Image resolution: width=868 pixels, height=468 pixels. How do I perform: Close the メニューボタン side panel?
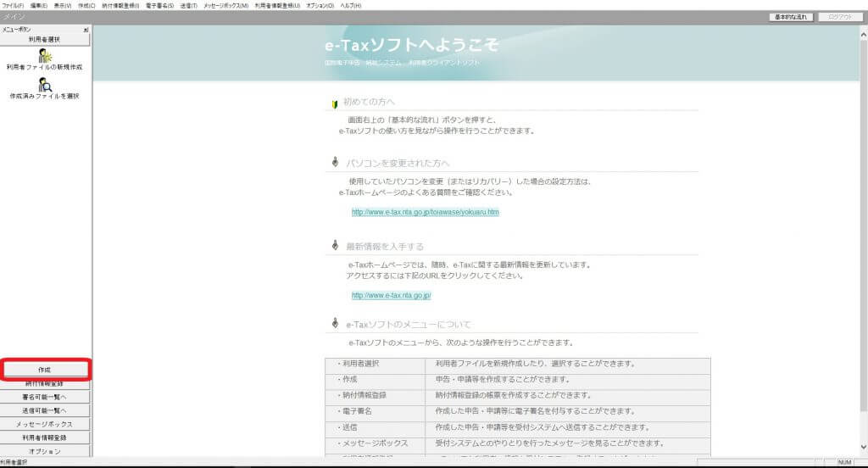tap(86, 30)
